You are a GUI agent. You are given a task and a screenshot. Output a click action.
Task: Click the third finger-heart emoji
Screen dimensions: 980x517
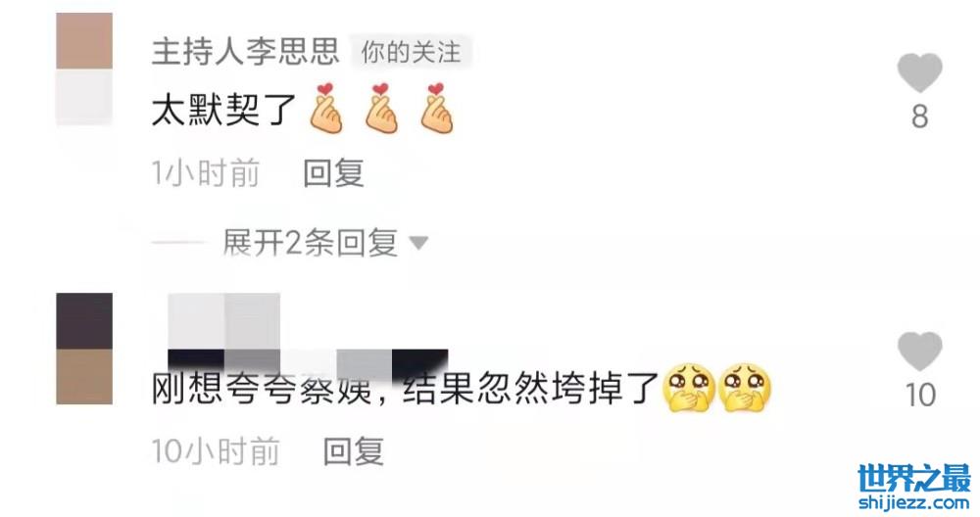coord(436,108)
